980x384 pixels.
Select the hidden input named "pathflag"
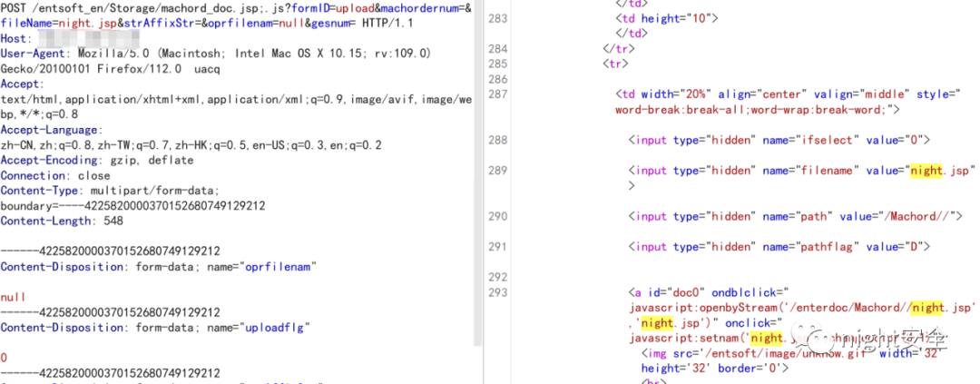779,246
